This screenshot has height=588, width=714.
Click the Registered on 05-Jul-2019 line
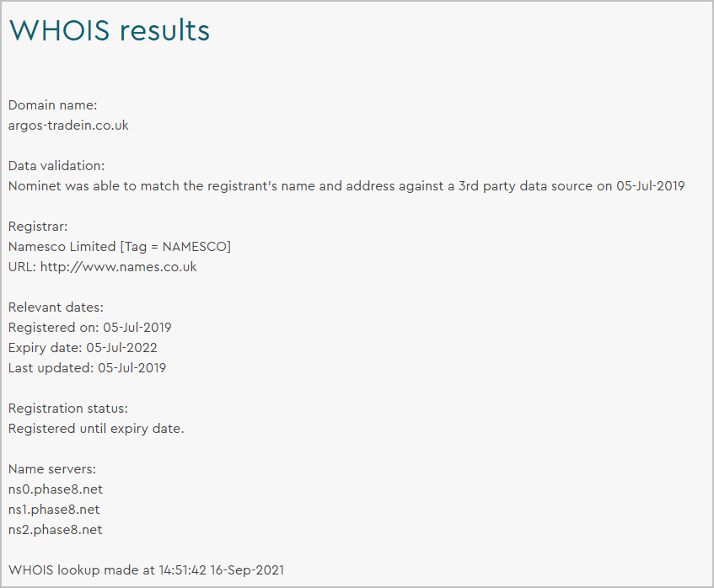(x=90, y=328)
